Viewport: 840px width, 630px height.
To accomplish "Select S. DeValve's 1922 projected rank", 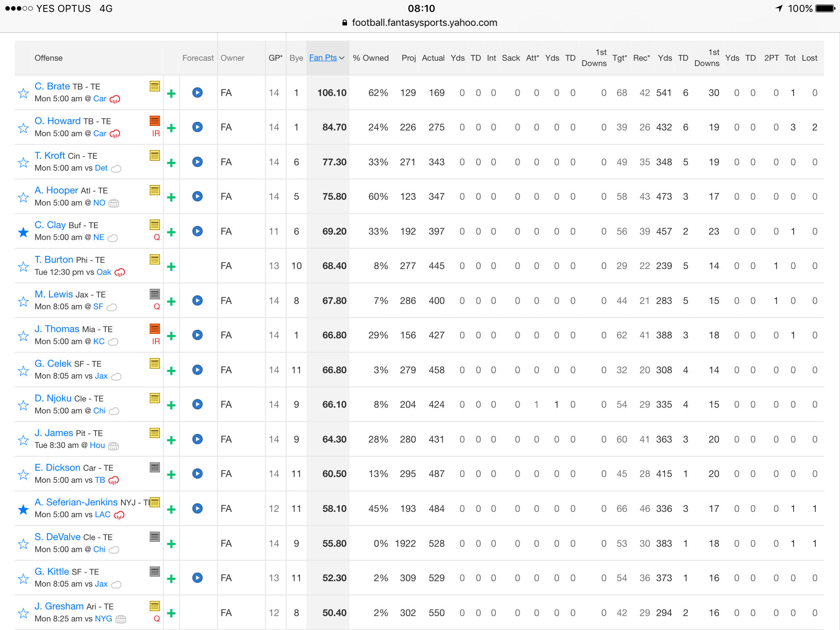I will tap(405, 543).
